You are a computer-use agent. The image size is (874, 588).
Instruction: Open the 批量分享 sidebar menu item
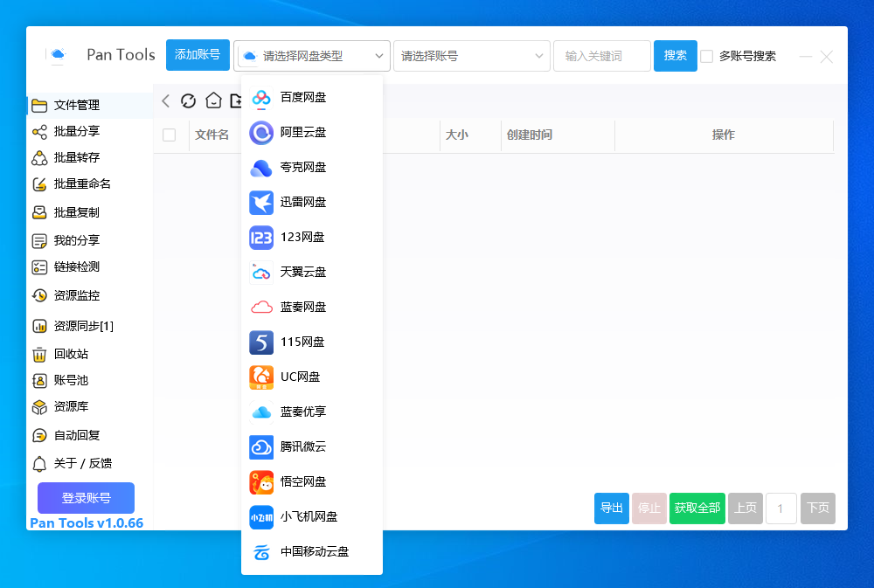click(77, 132)
